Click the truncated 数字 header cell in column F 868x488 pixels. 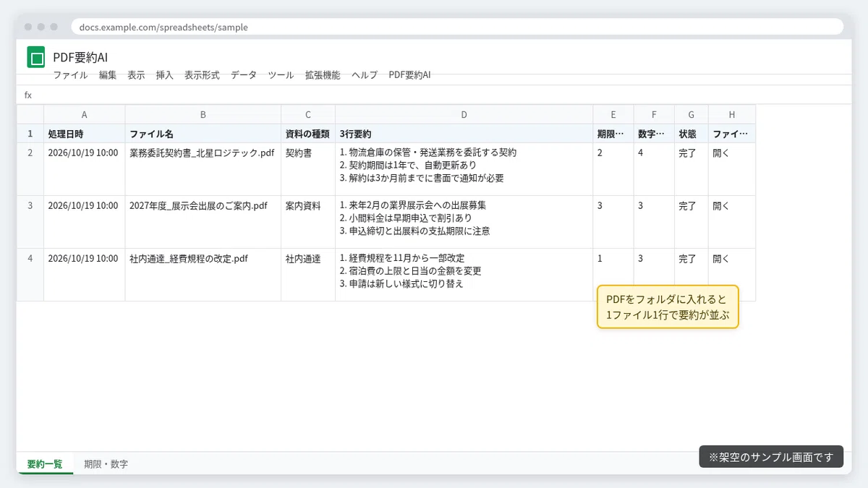(654, 134)
